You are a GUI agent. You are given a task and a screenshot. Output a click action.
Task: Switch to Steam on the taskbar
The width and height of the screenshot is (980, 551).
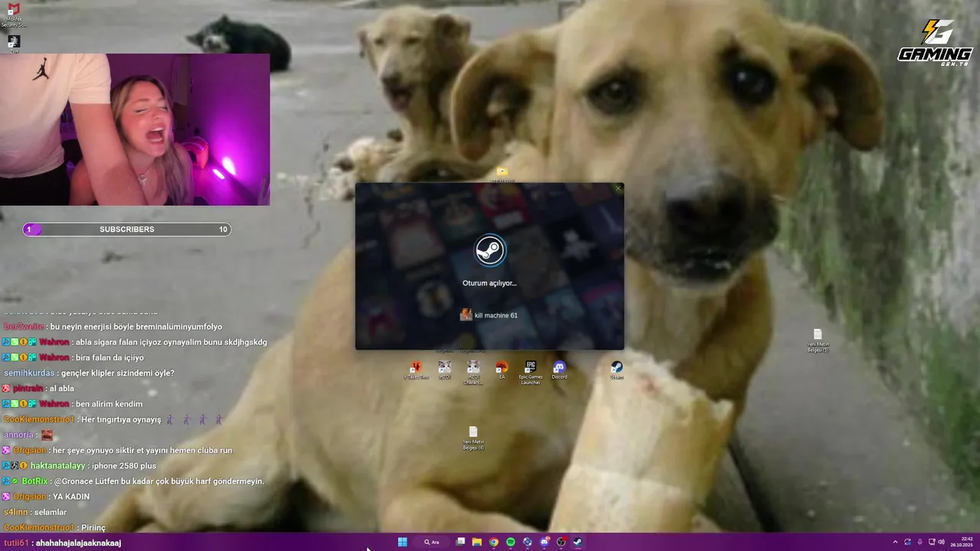click(578, 542)
